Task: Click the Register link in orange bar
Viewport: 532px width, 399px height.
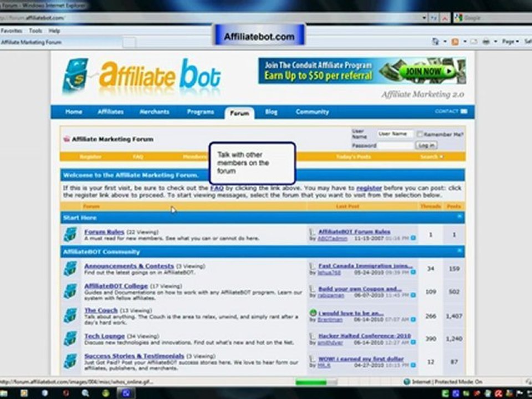Action: click(90, 157)
